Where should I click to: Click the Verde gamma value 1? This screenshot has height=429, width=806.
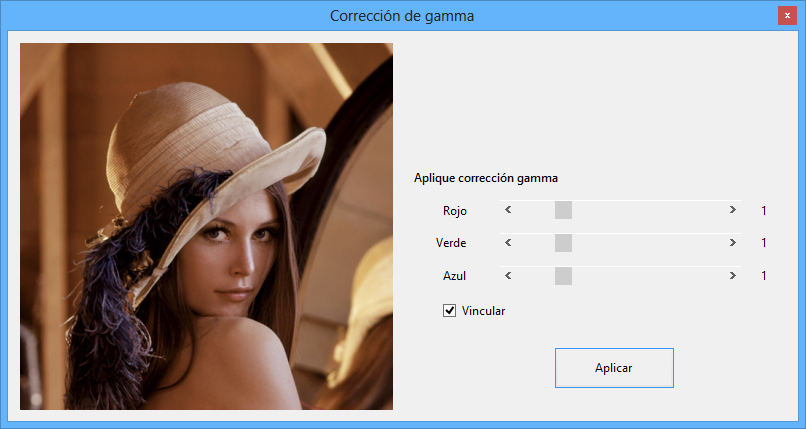(764, 243)
